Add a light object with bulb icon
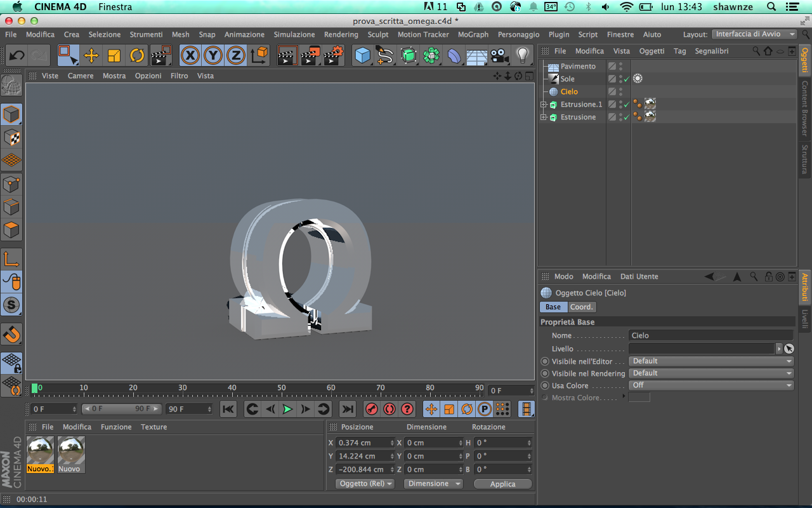 pyautogui.click(x=522, y=56)
